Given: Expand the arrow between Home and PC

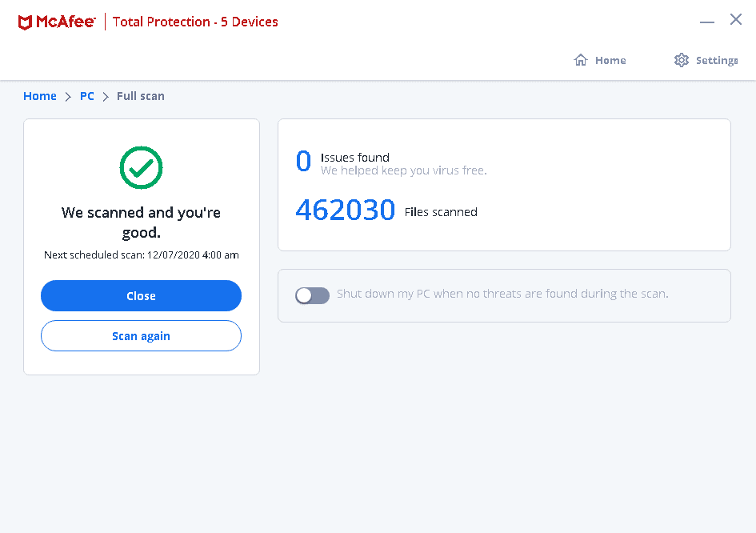Looking at the screenshot, I should tap(66, 95).
